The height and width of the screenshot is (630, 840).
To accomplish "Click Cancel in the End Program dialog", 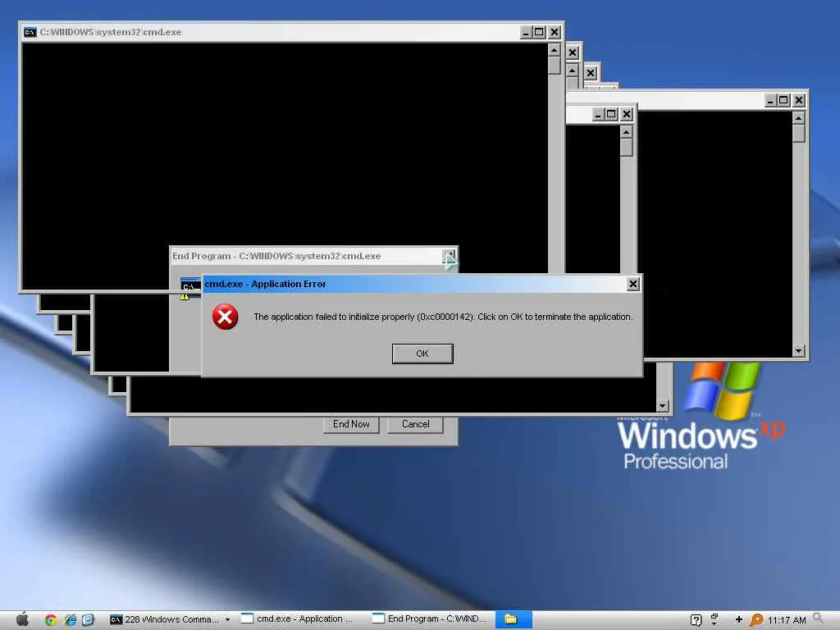I will click(x=415, y=424).
